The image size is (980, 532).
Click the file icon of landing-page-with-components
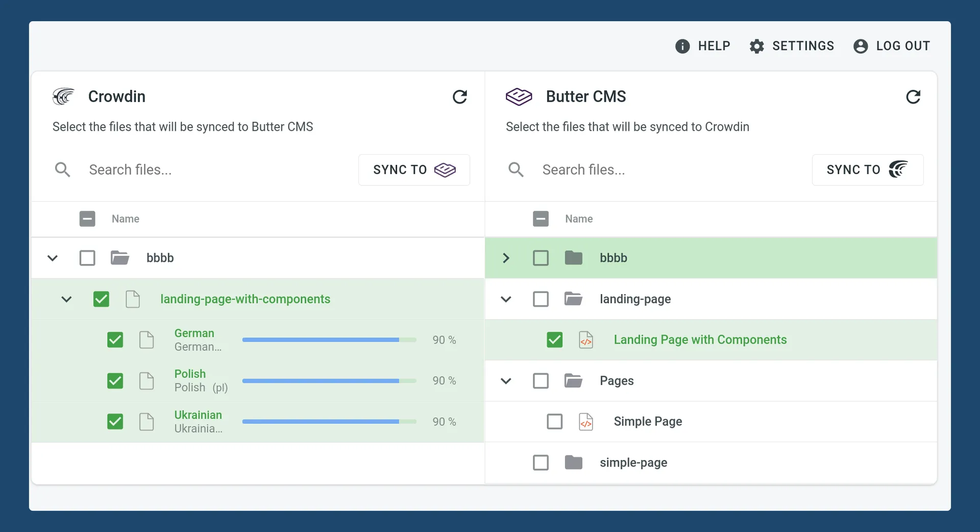pyautogui.click(x=133, y=299)
